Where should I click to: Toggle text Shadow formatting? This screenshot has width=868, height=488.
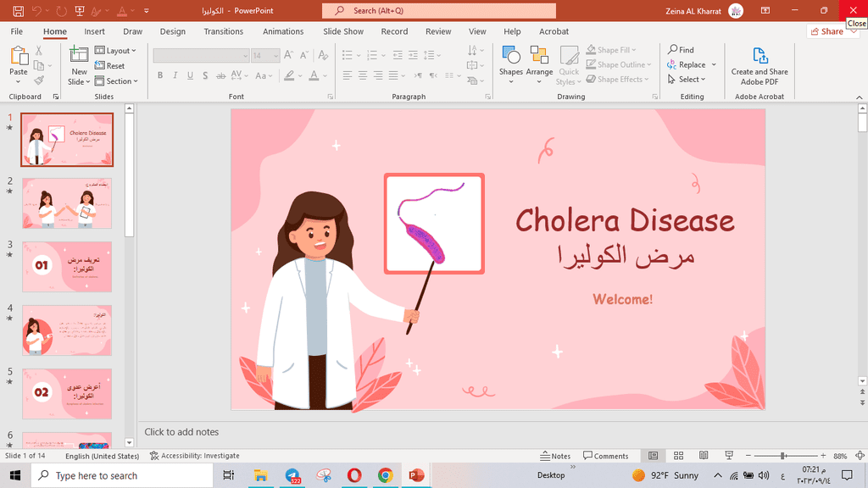(205, 75)
